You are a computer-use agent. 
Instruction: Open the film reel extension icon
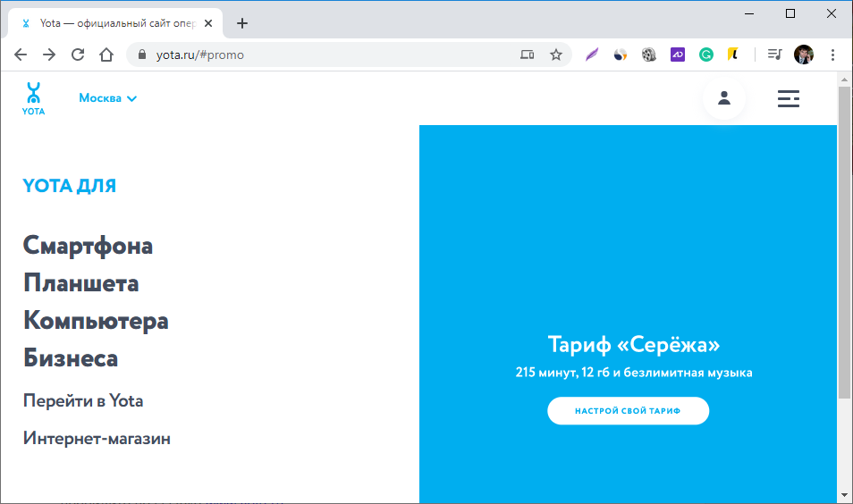tap(649, 55)
